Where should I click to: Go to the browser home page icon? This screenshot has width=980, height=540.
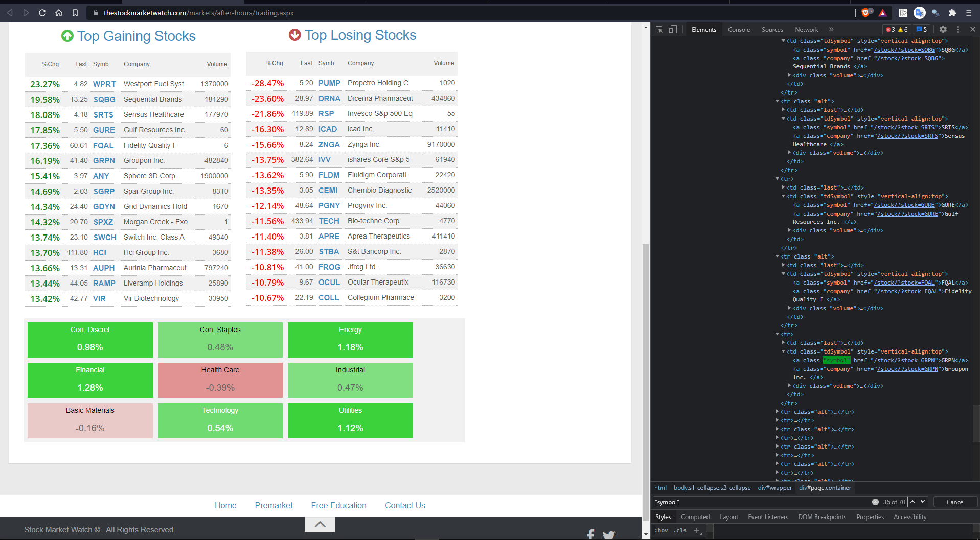[x=59, y=13]
